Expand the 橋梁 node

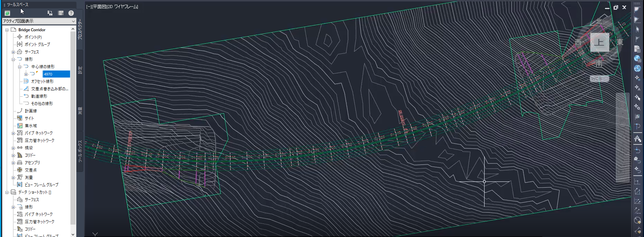[13, 148]
